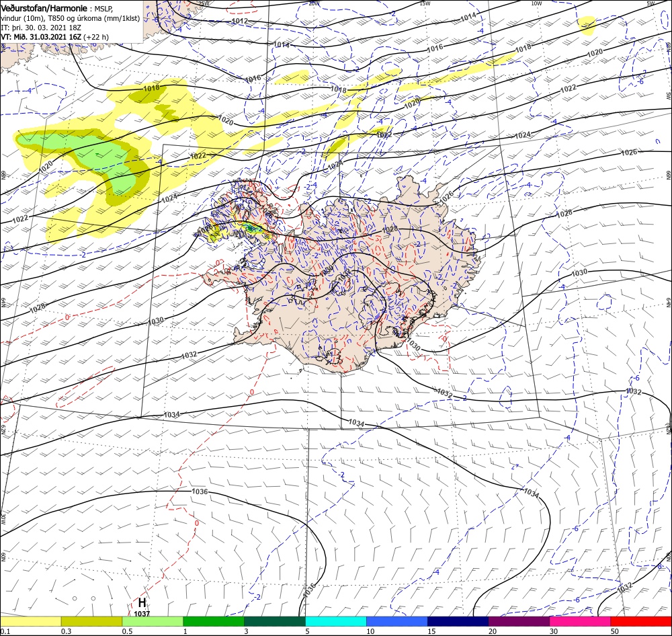Click the '10' legend scale value

click(x=370, y=631)
